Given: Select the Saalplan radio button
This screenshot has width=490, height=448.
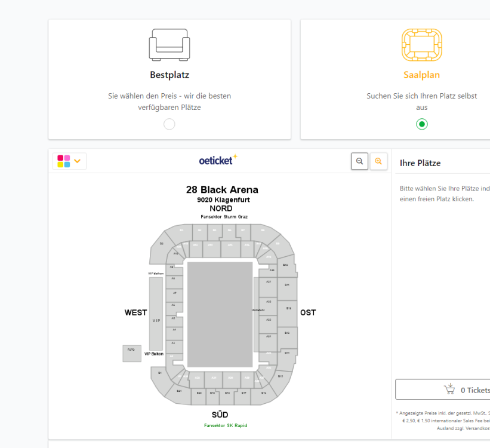Looking at the screenshot, I should (x=422, y=124).
